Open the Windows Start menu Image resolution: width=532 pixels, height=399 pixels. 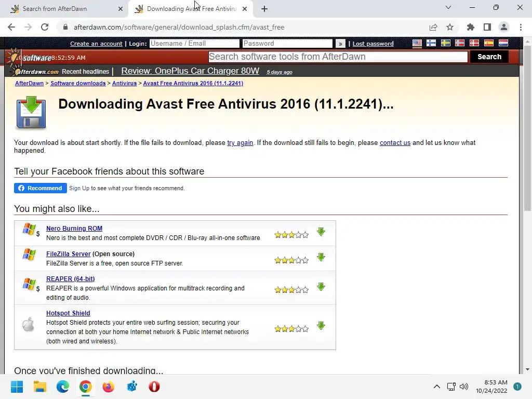tap(17, 387)
